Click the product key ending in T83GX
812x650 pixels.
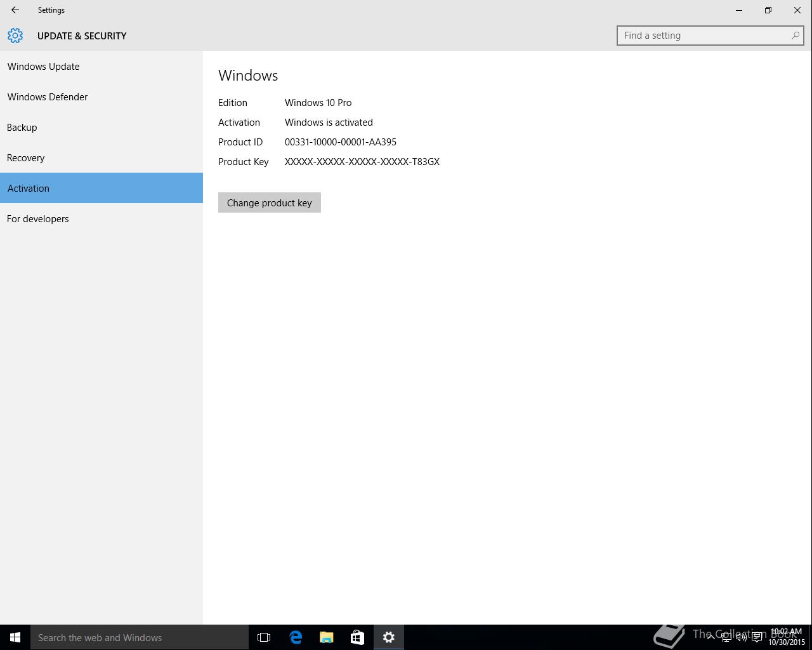[362, 162]
